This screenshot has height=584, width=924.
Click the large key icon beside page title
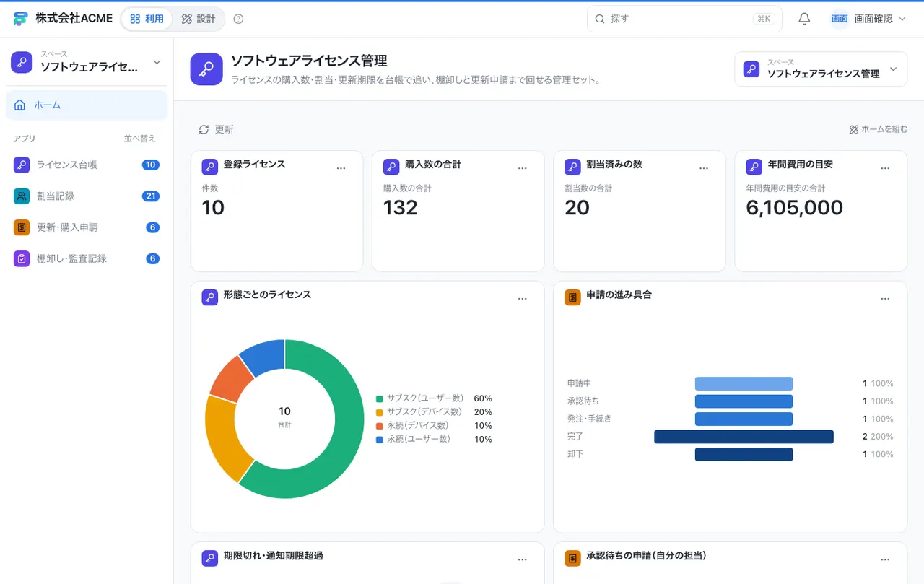206,69
